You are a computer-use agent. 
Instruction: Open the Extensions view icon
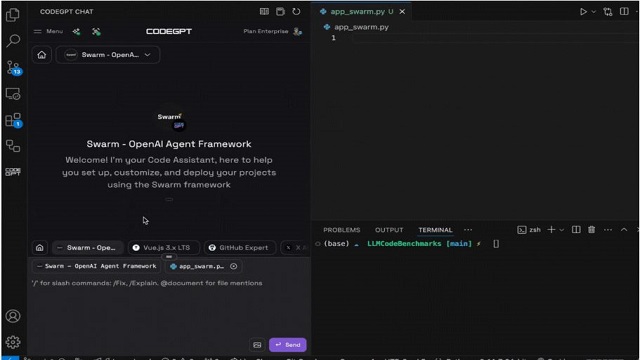(x=13, y=120)
